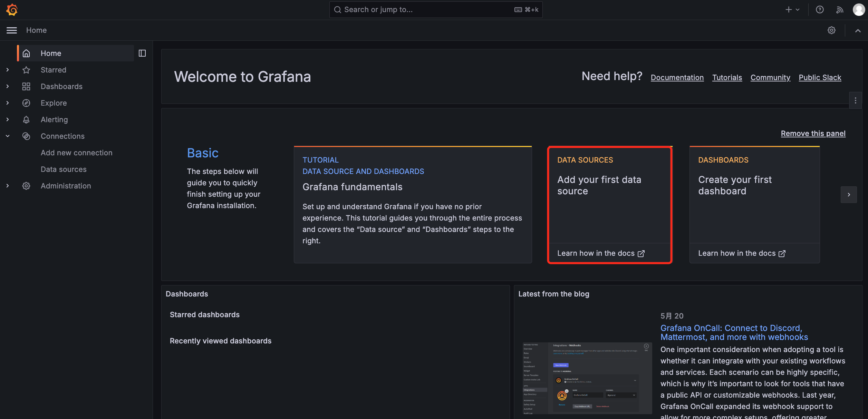
Task: Collapse the Connections section chevron
Action: pyautogui.click(x=8, y=136)
